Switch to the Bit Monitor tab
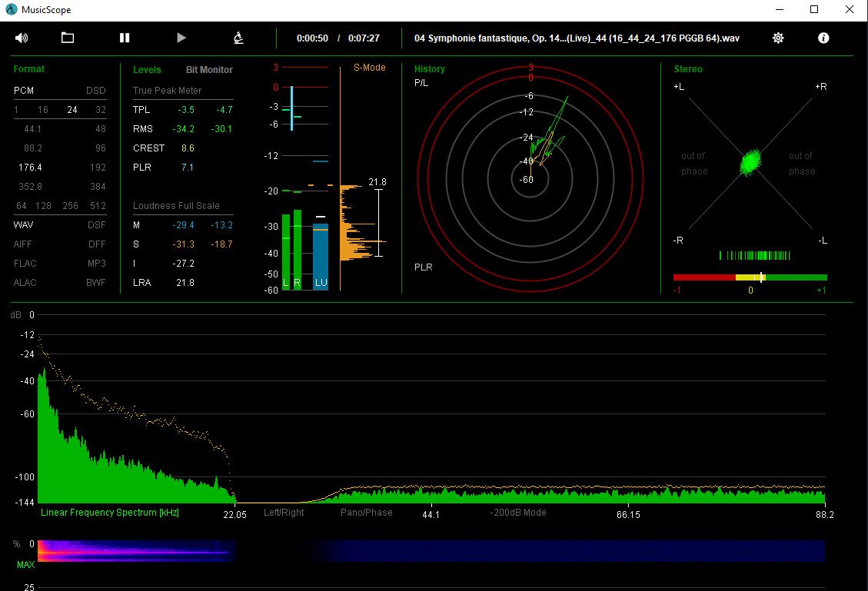868x591 pixels. 209,70
